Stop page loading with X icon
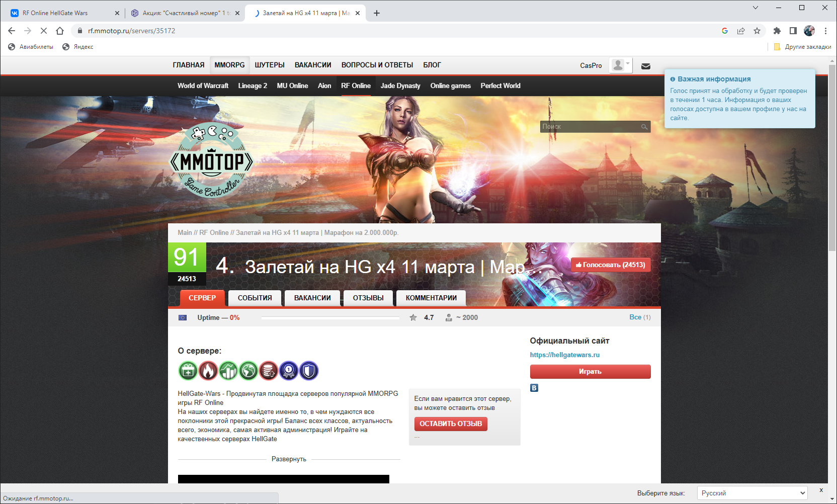The height and width of the screenshot is (504, 837). click(x=44, y=31)
